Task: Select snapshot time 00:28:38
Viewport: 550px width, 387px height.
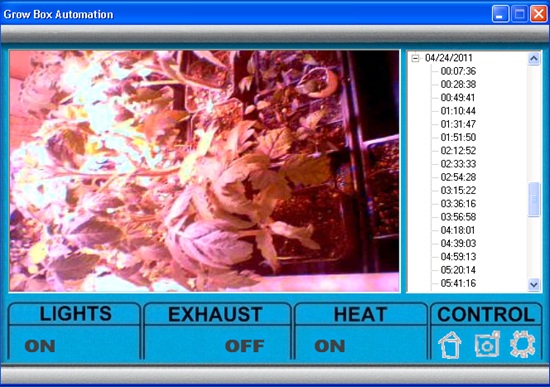Action: [x=458, y=85]
